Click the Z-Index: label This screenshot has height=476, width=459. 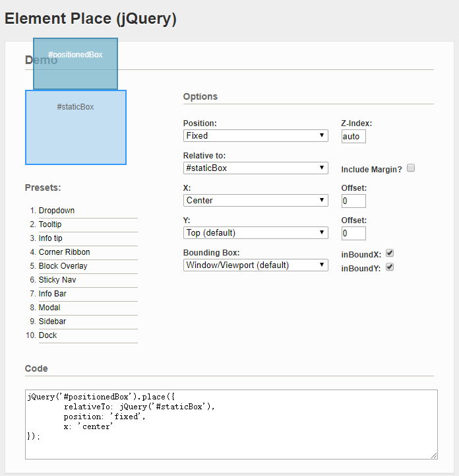[357, 123]
